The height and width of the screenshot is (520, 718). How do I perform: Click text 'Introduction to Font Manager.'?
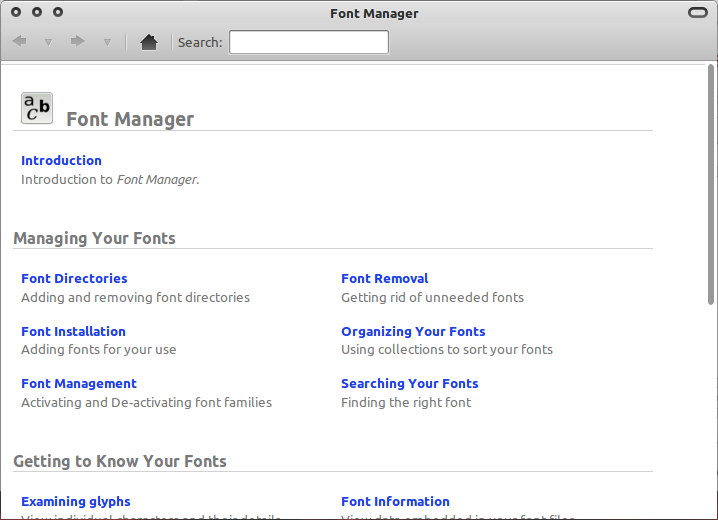point(110,179)
